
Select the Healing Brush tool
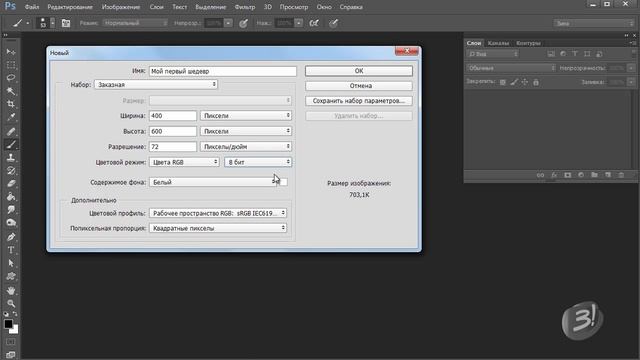click(11, 131)
